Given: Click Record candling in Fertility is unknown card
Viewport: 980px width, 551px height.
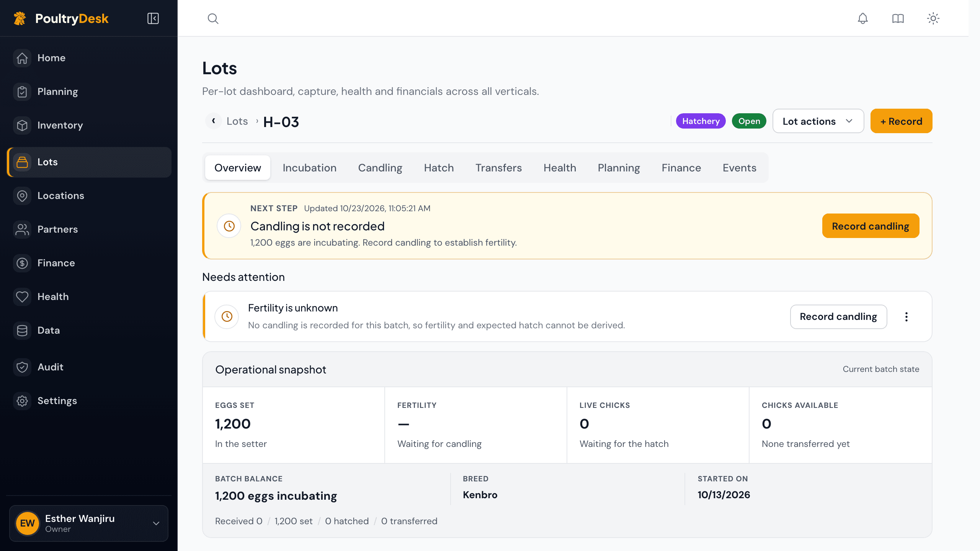Looking at the screenshot, I should point(838,316).
